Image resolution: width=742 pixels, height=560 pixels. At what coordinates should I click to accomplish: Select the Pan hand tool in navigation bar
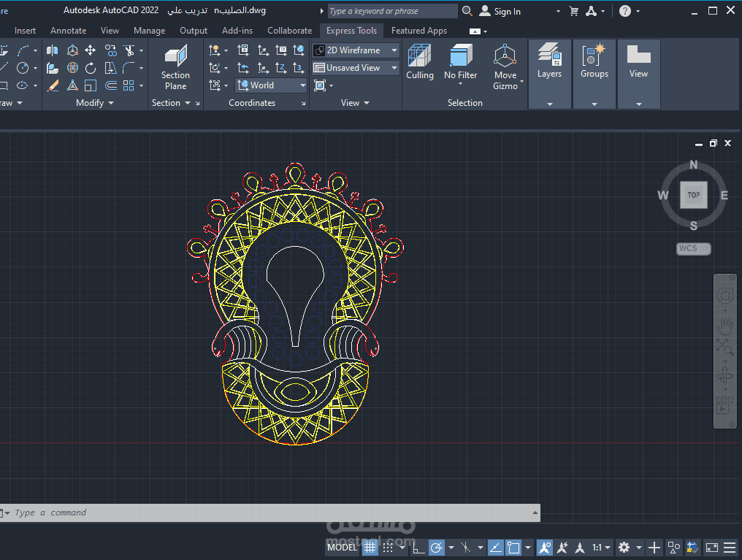724,325
